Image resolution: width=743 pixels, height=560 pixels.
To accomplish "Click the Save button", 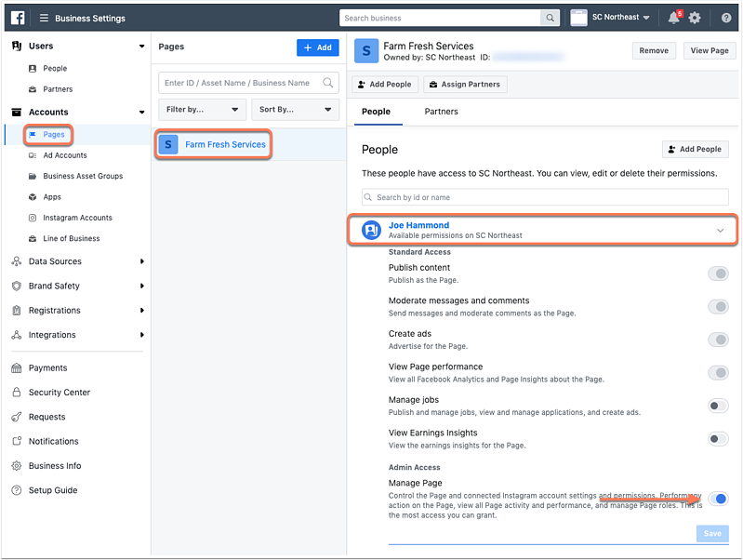I will [712, 533].
